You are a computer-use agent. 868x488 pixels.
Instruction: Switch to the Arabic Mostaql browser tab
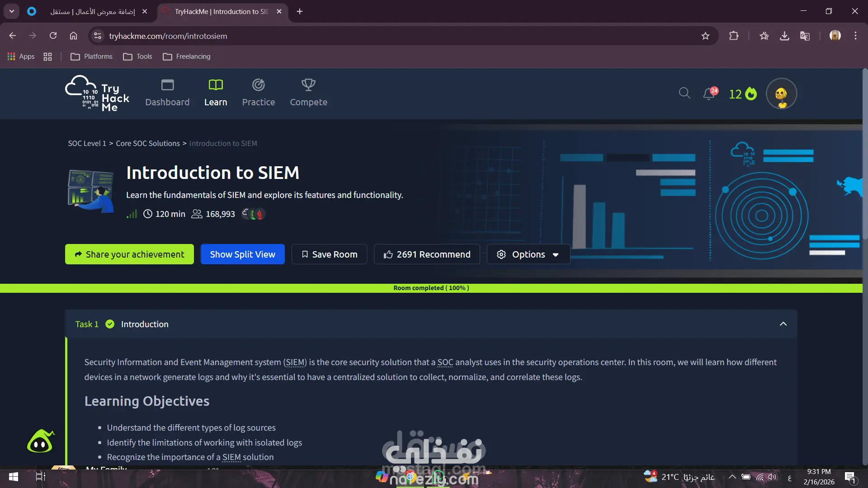(93, 11)
